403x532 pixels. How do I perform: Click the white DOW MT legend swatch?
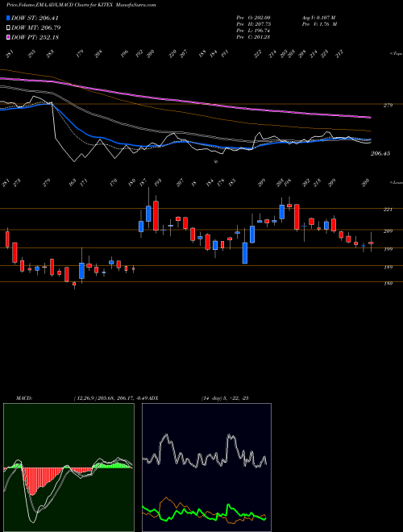pos(8,27)
